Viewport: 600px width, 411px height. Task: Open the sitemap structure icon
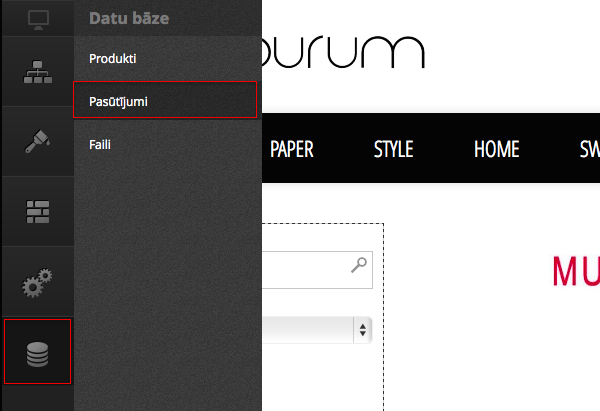pos(38,72)
